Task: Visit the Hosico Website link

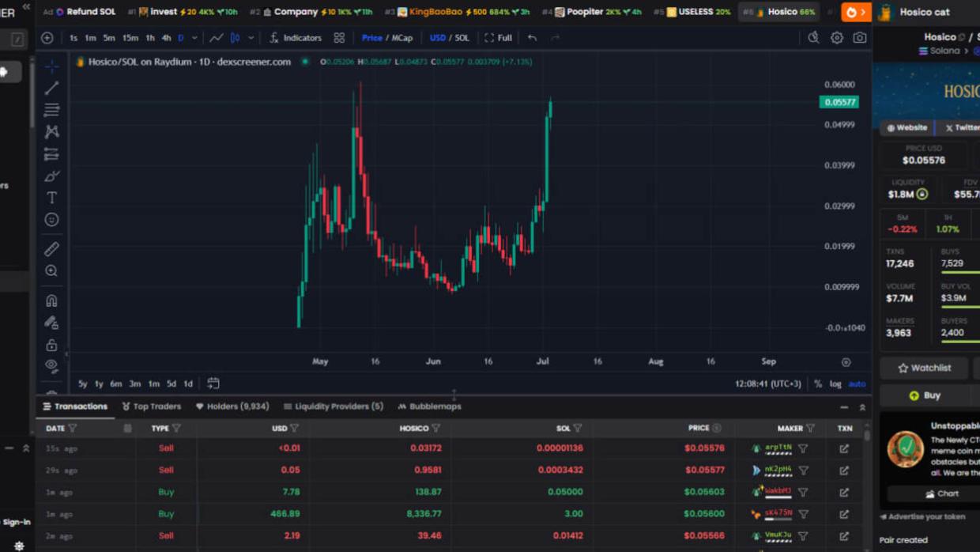Action: tap(906, 127)
